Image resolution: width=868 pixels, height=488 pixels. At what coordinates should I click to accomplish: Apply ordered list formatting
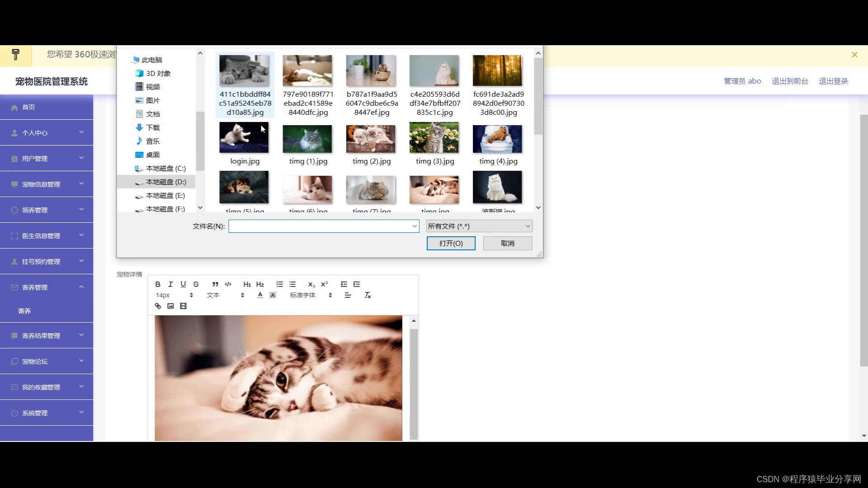tap(279, 284)
